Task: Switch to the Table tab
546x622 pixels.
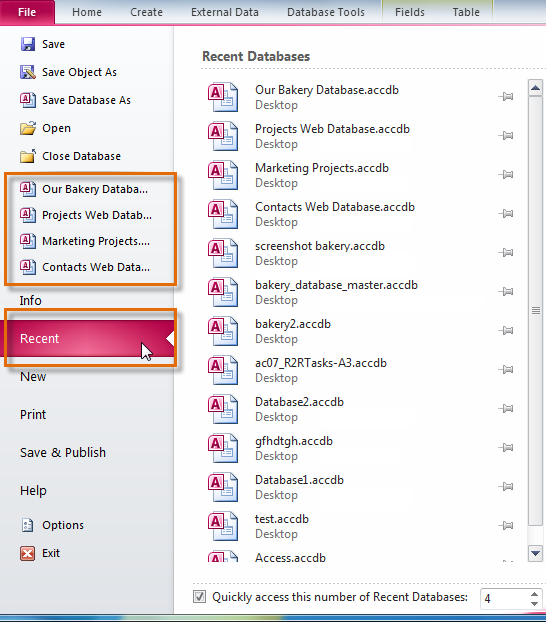Action: pos(466,12)
